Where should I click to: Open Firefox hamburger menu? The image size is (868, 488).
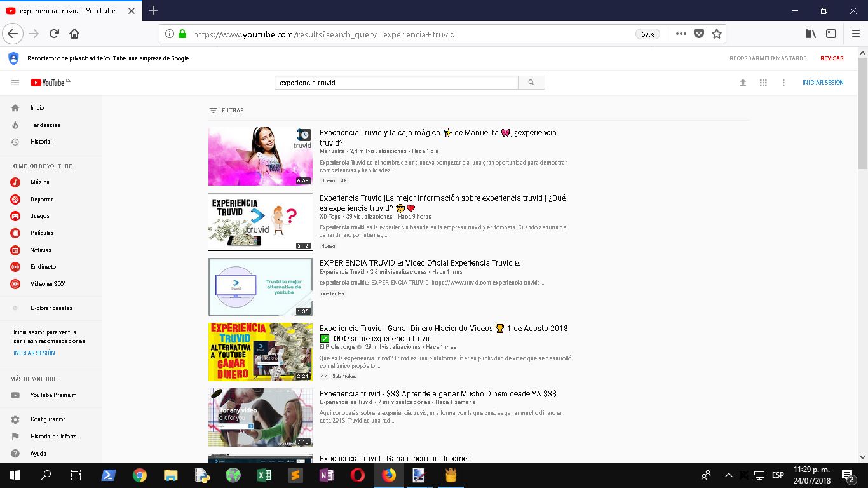[x=855, y=34]
